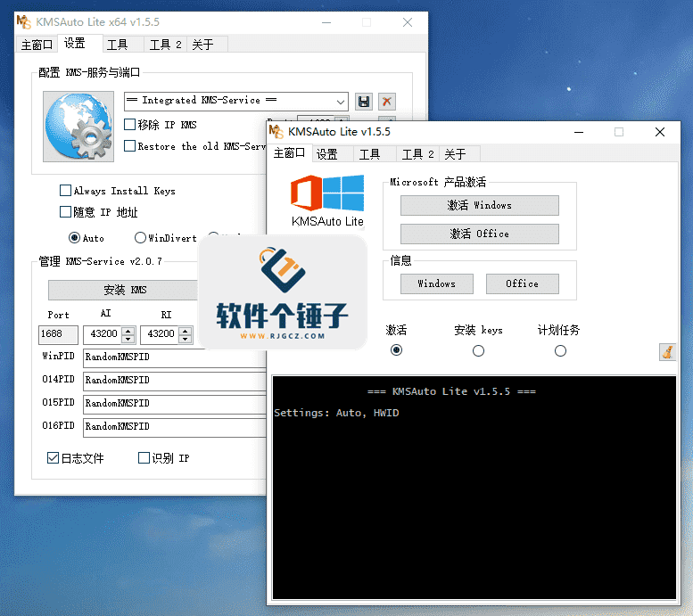Click the O16PID RandomKMSPID field
Viewport: 693px width, 616px height.
[x=175, y=426]
